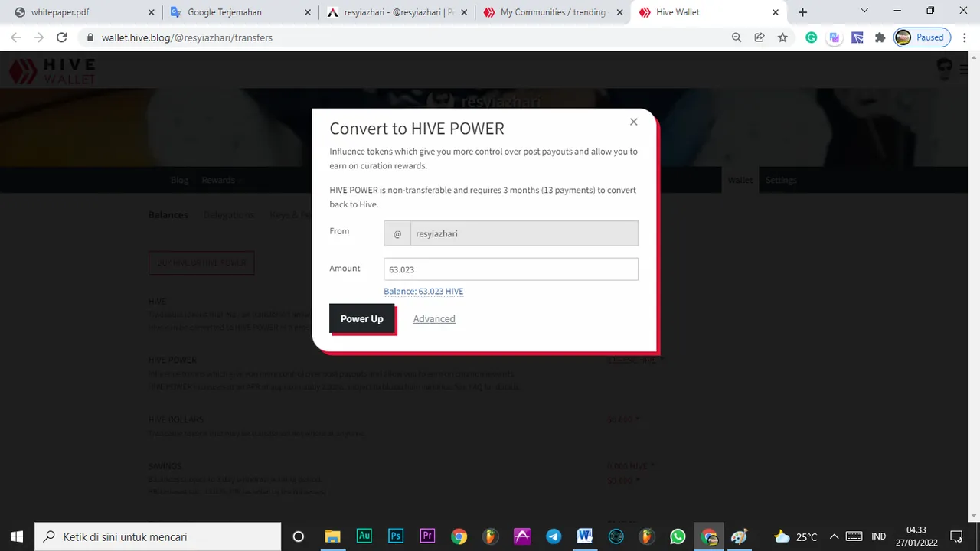Click the Power Up button

(361, 318)
